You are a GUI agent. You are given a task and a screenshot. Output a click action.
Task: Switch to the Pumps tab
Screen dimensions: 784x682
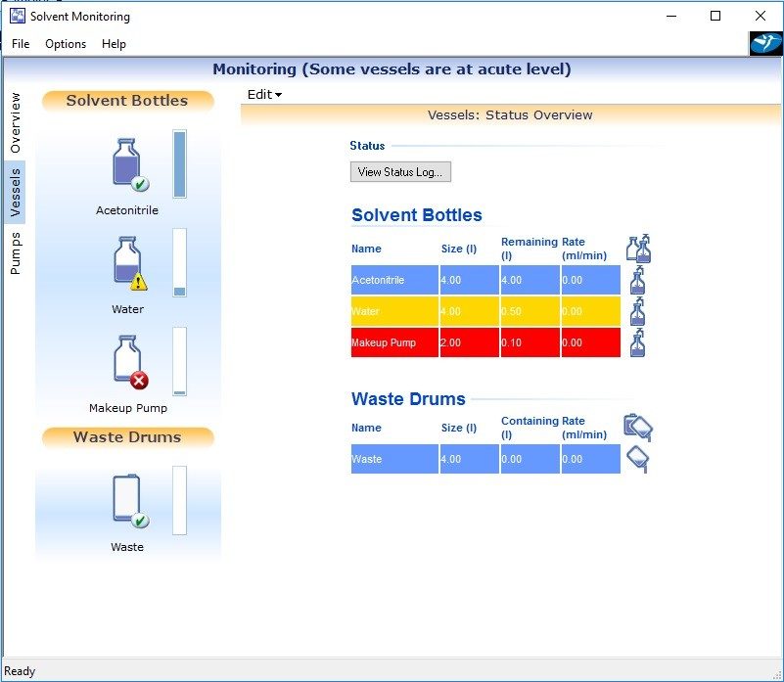[x=15, y=253]
